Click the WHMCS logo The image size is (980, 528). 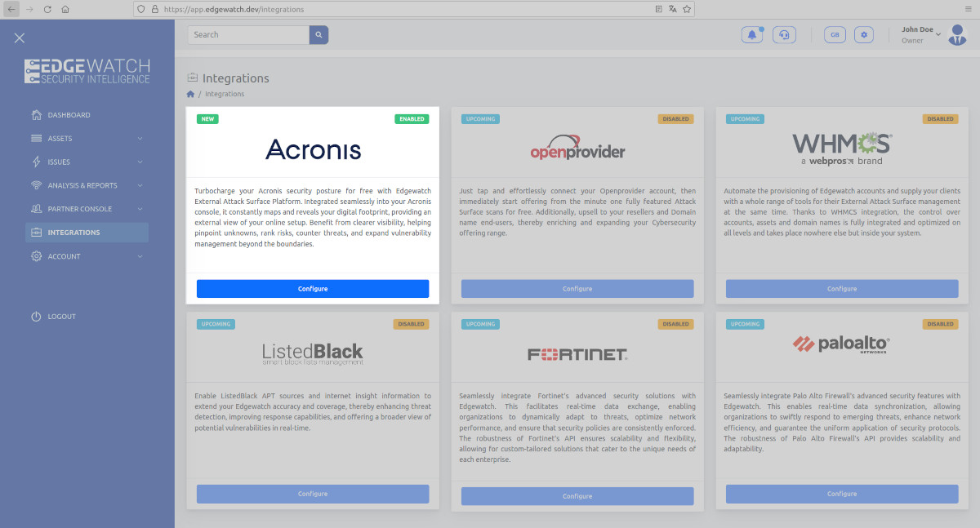click(x=842, y=149)
